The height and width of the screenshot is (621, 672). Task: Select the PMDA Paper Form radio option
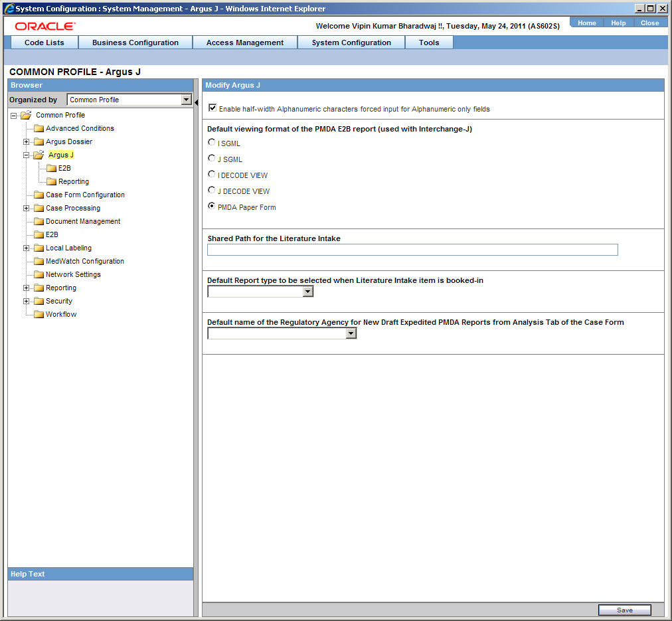coord(211,206)
